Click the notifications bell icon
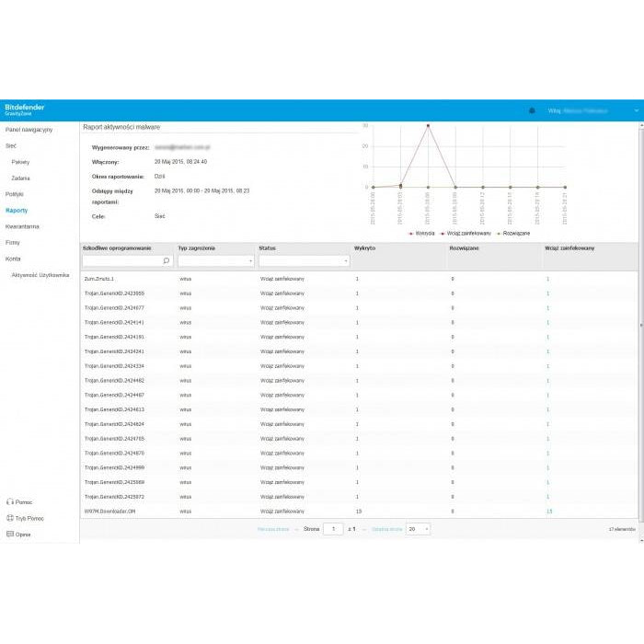 click(532, 110)
